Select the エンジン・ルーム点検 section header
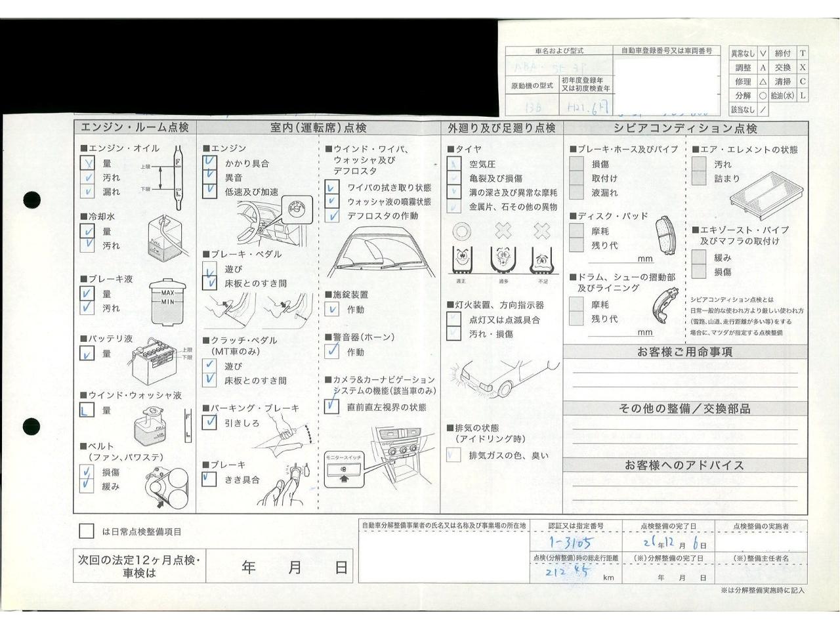Screen dimensions: 840x630 [135, 127]
